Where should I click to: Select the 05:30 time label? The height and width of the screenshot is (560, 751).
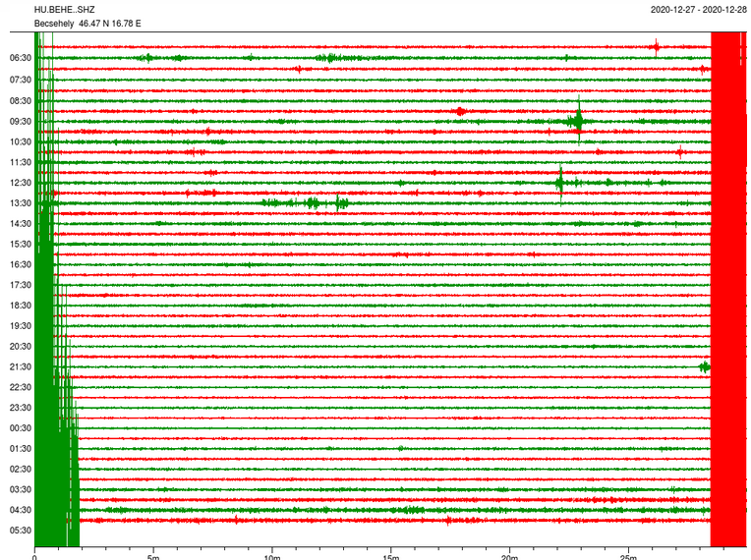pos(21,531)
